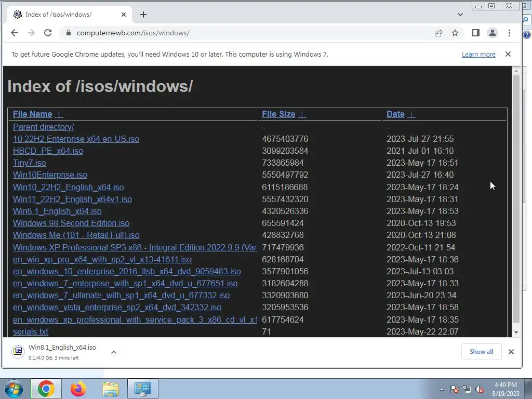This screenshot has height=399, width=532.
Task: Show all downloads
Action: pos(481,352)
